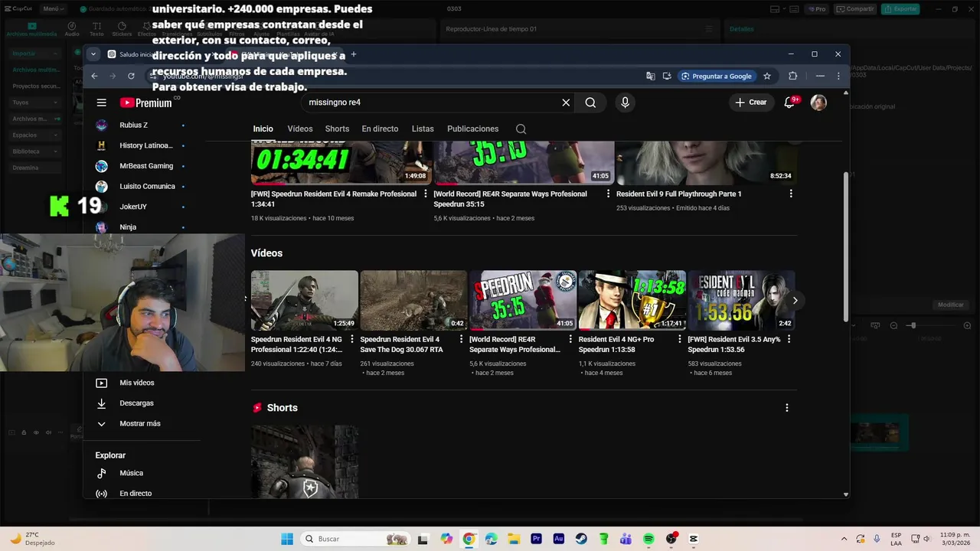Start voice search with the microphone icon
980x551 pixels.
click(625, 103)
